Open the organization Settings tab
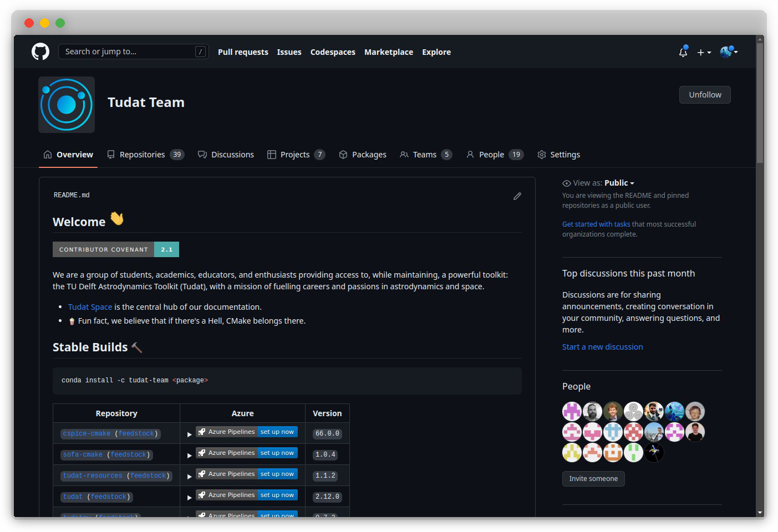Image resolution: width=778 pixels, height=532 pixels. [558, 155]
